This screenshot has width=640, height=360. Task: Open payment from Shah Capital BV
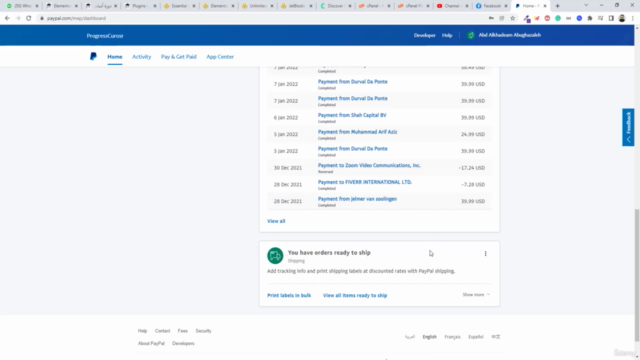pyautogui.click(x=352, y=115)
